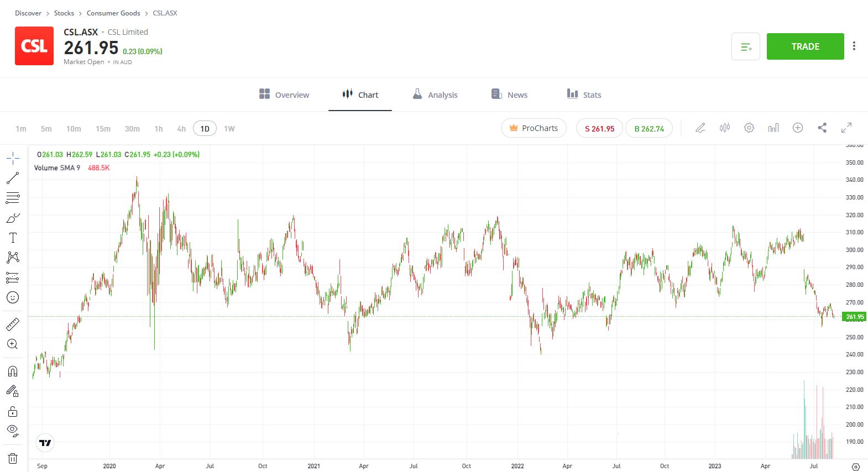The image size is (868, 472).
Task: Click the green TRADE button
Action: click(x=805, y=46)
